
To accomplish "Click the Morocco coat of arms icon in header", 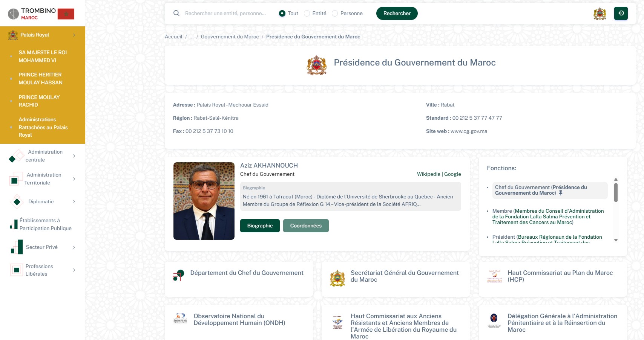I will point(600,14).
